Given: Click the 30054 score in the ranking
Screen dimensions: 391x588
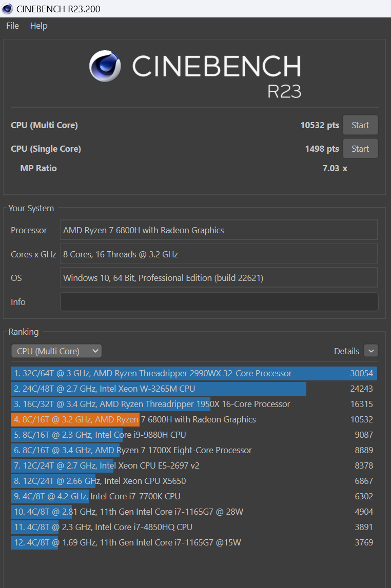Looking at the screenshot, I should pos(362,374).
